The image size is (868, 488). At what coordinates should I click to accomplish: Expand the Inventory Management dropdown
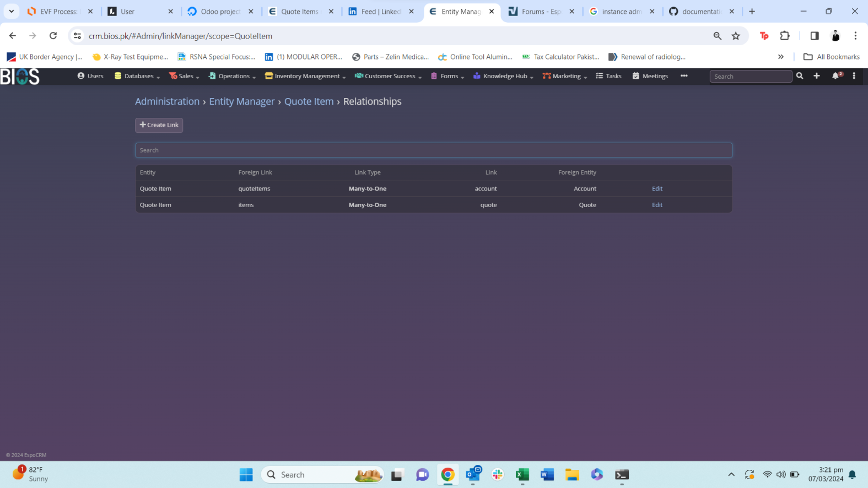[x=305, y=76]
